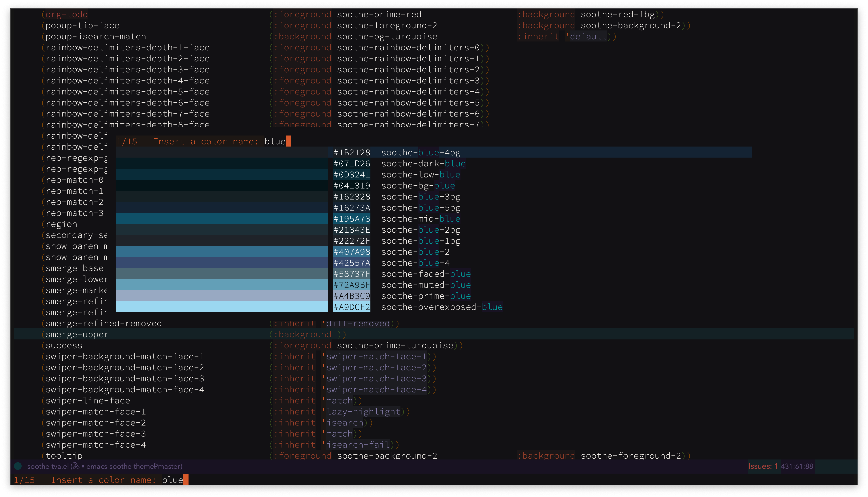Click the #A9DCF2 light blue swatch bar

222,307
